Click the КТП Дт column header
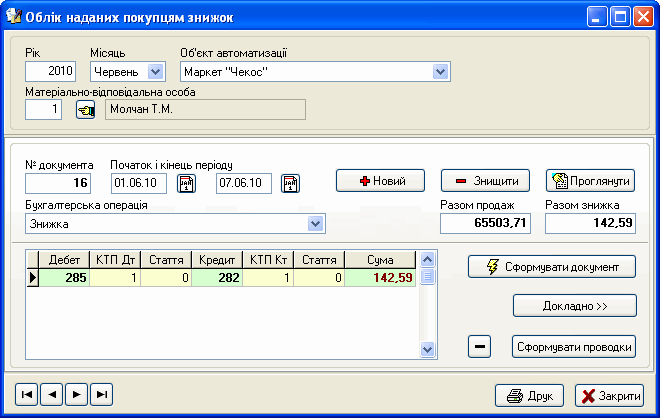Screen dimensions: 660x418 point(115,260)
